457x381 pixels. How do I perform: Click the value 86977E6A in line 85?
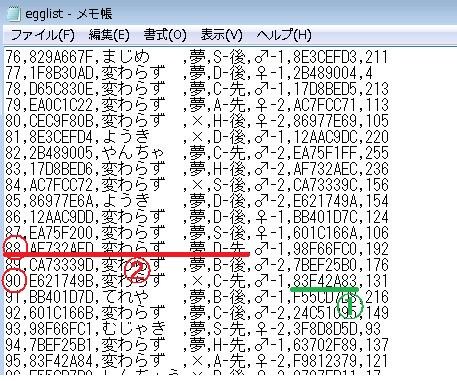pos(60,201)
